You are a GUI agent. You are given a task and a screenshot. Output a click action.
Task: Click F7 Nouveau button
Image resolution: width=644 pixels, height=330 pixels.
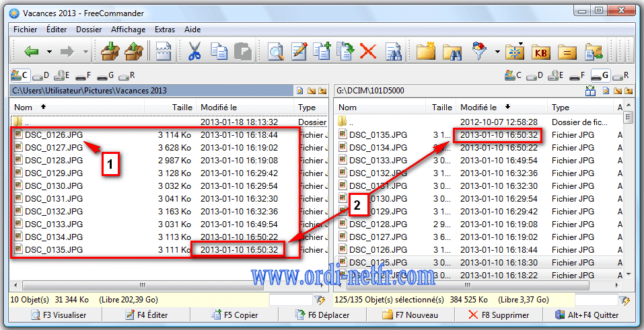click(x=410, y=315)
